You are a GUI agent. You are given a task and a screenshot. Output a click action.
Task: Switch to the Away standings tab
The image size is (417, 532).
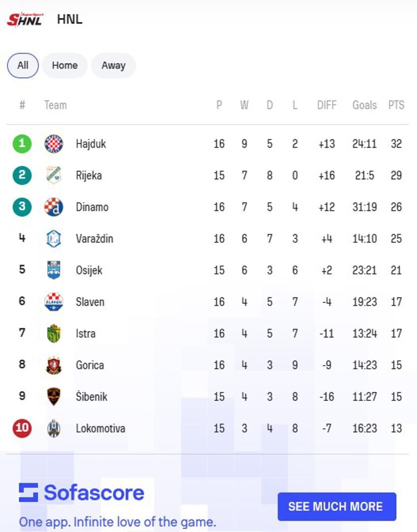[x=113, y=66]
